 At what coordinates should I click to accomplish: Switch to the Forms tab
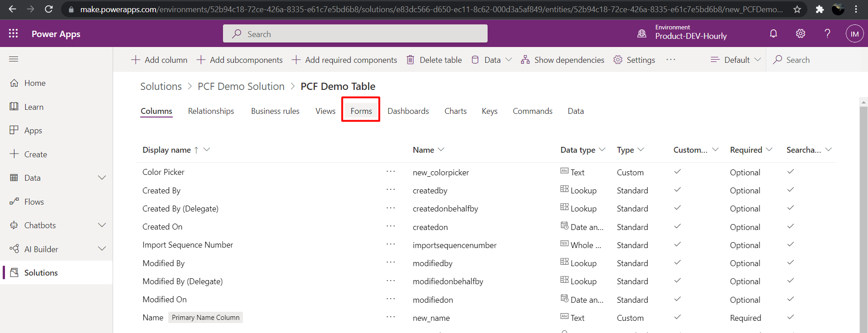tap(361, 111)
